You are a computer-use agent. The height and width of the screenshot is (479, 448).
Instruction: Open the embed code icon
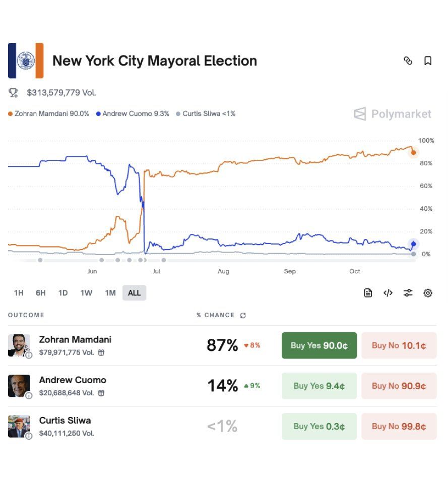pos(388,292)
